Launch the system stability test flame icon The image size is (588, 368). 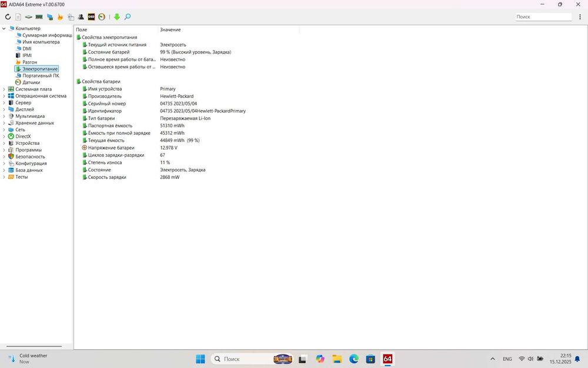[60, 17]
